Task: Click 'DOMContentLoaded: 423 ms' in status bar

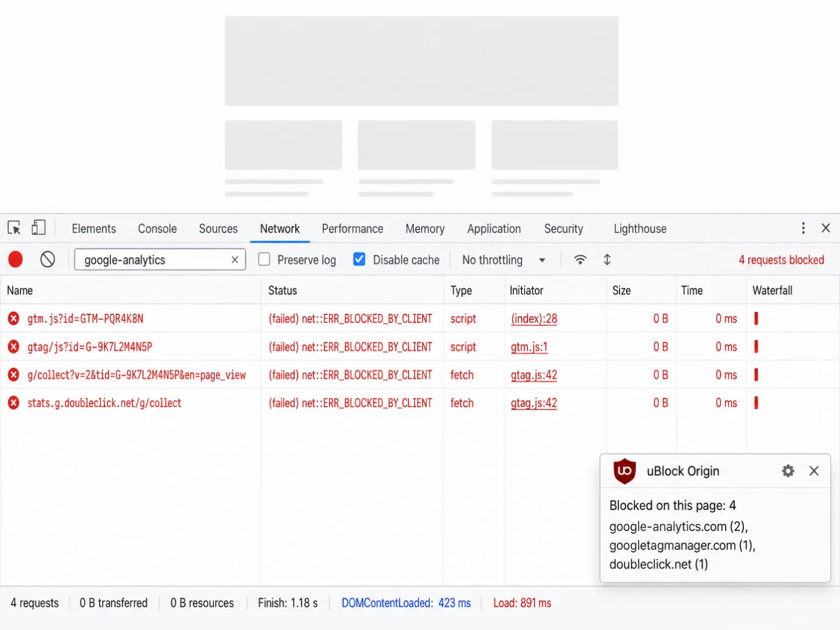Action: (406, 603)
